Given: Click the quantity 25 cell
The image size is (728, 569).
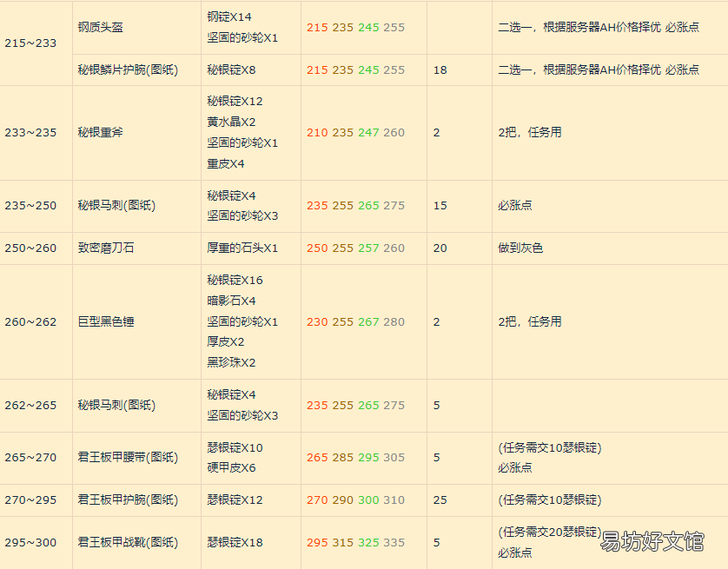Looking at the screenshot, I should tap(440, 500).
